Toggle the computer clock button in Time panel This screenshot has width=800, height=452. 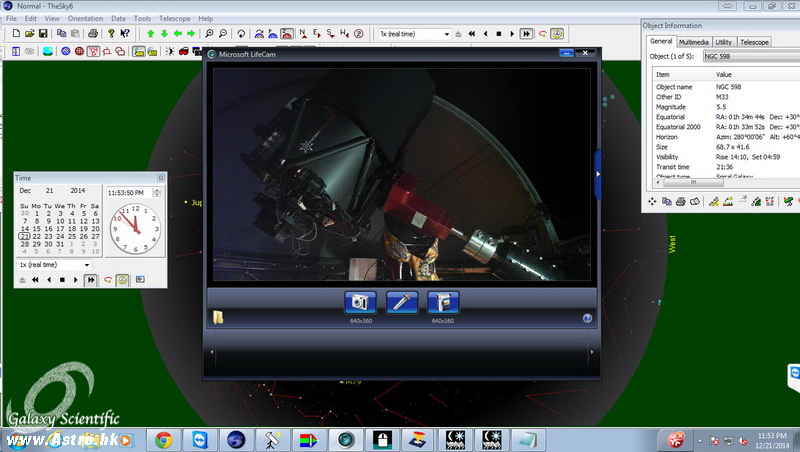(x=122, y=280)
